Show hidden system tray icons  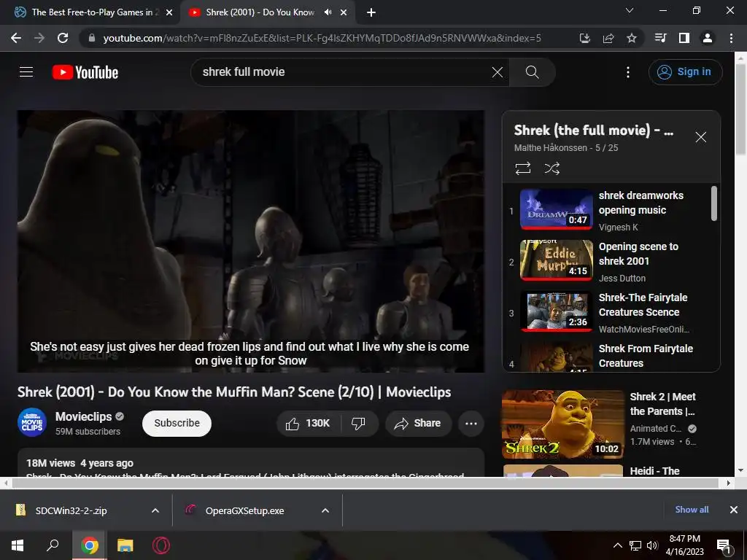(x=617, y=545)
